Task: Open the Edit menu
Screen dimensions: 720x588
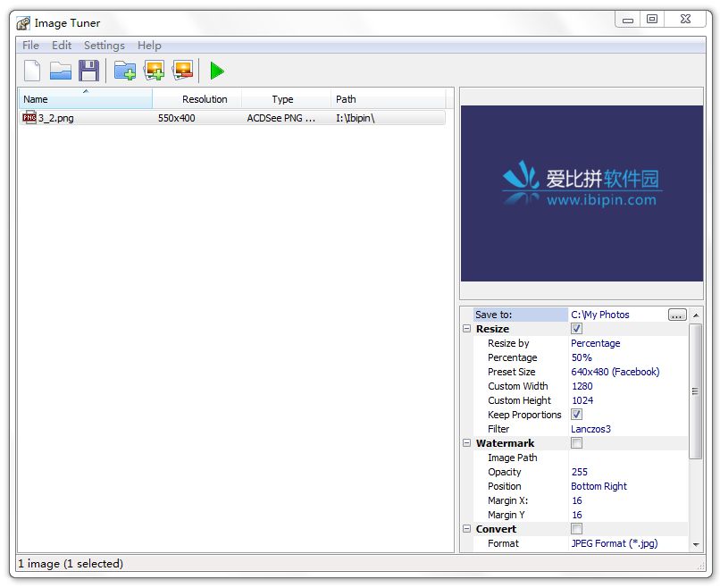Action: coord(62,45)
